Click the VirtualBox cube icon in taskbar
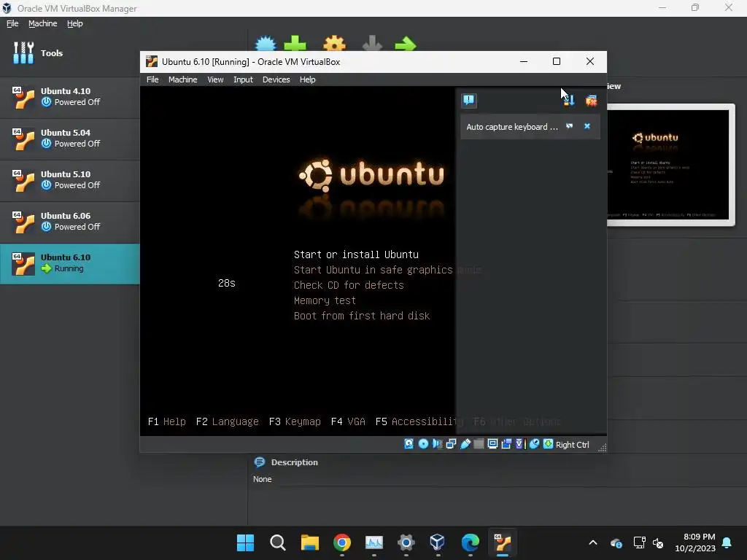 437,542
